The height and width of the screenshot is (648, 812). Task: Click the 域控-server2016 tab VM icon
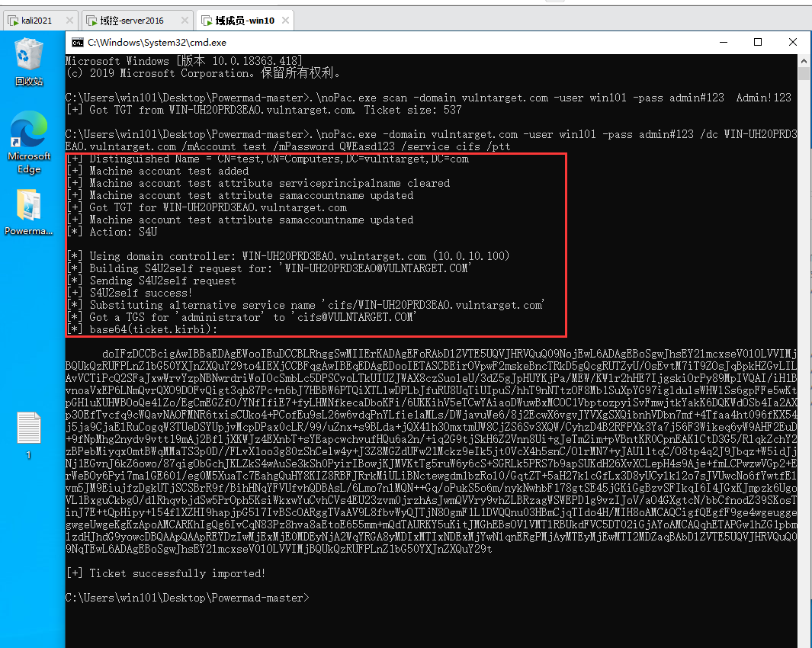[91, 21]
